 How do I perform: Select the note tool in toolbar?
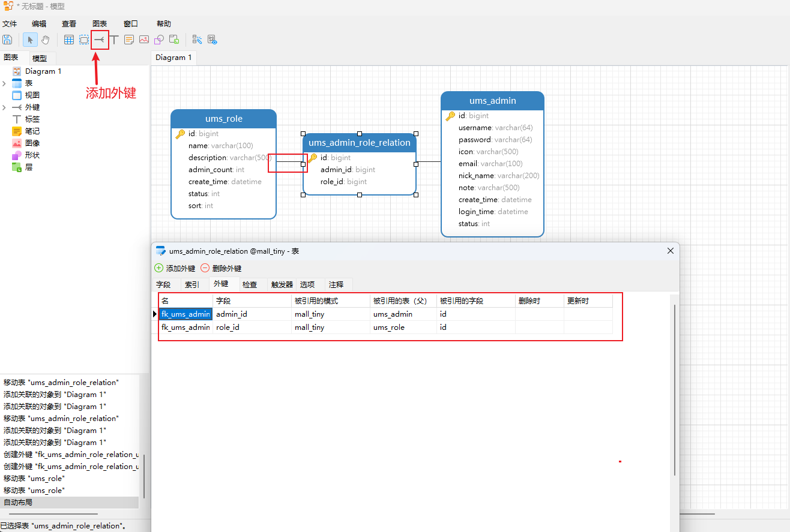click(x=129, y=40)
